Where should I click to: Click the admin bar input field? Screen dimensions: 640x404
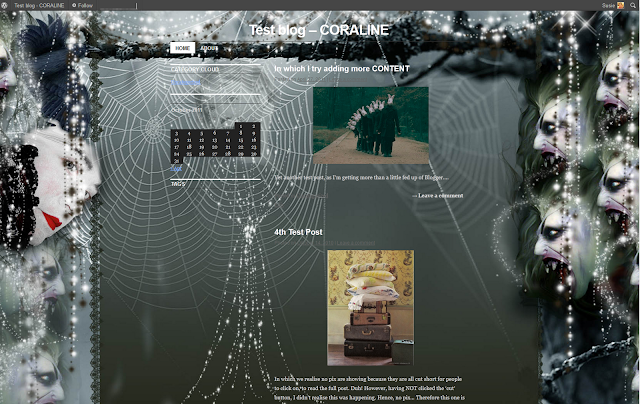coord(118,5)
